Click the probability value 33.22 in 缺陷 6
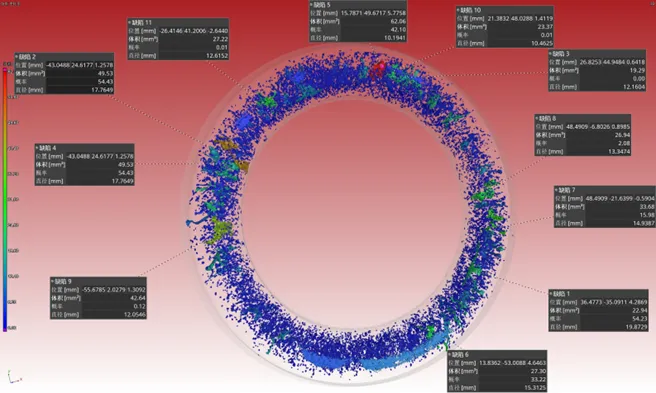 (x=538, y=380)
